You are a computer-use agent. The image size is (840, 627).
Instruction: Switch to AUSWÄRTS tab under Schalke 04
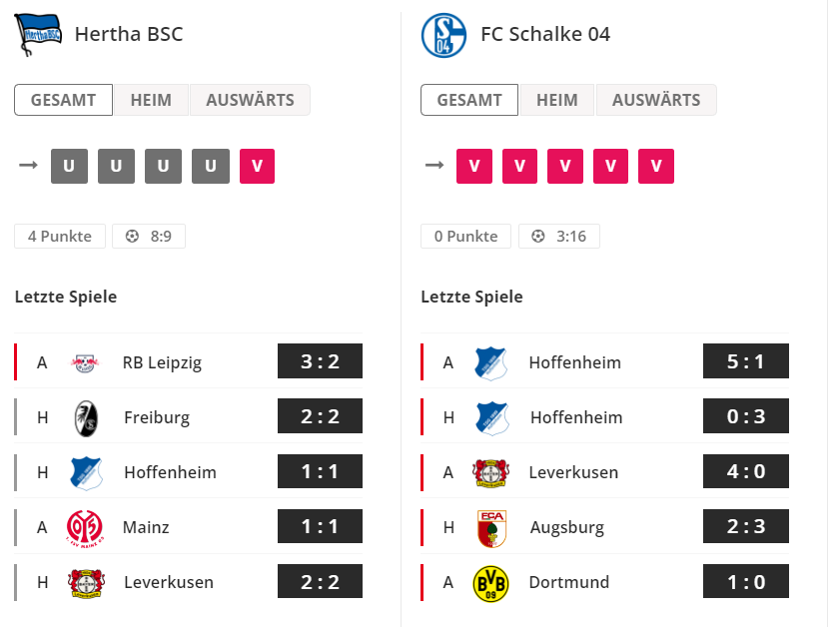pyautogui.click(x=656, y=100)
